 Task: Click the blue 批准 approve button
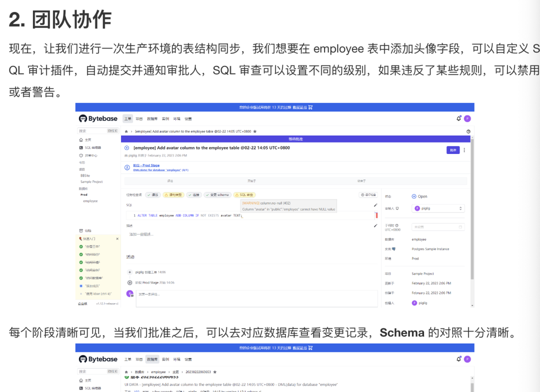pyautogui.click(x=453, y=150)
